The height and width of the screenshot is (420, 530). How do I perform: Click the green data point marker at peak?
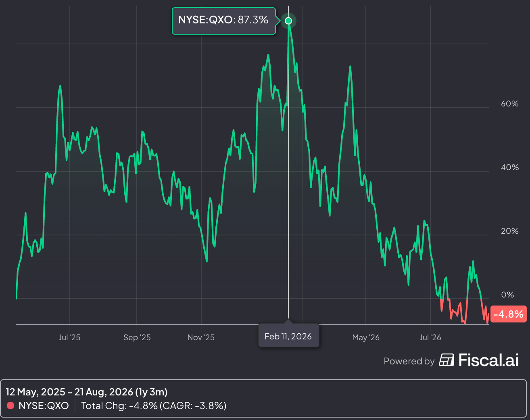(x=288, y=21)
